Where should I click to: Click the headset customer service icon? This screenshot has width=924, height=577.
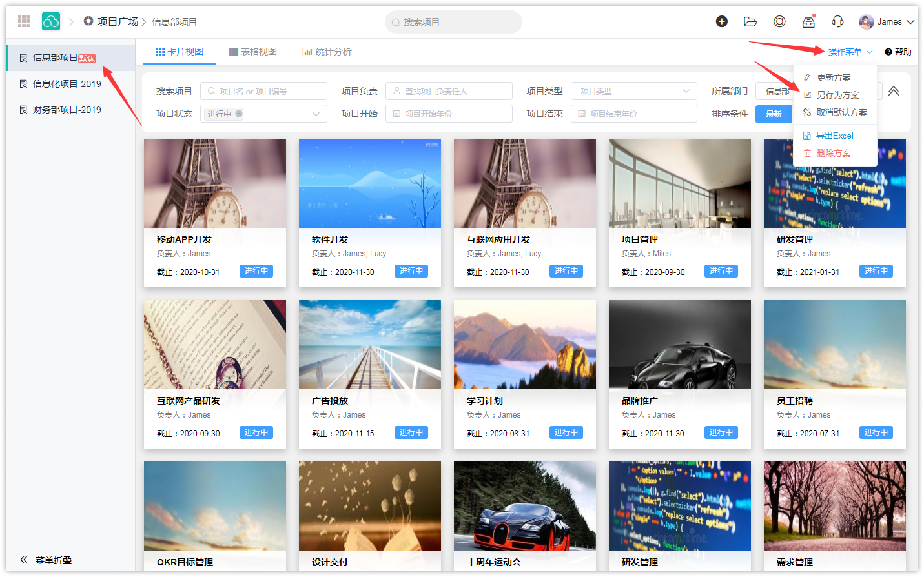click(837, 21)
